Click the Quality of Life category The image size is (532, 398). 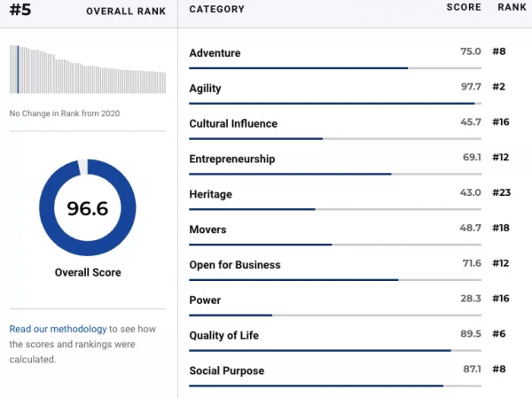coord(224,336)
